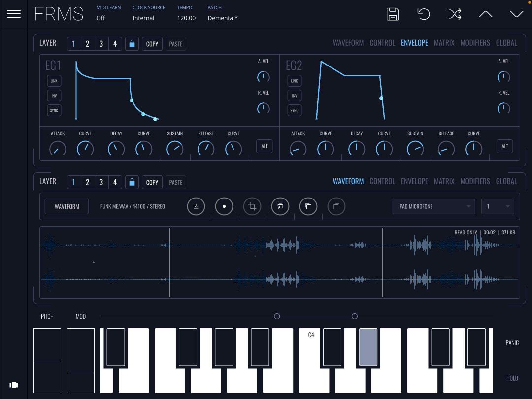Select layer 3 in the top section

(x=101, y=43)
